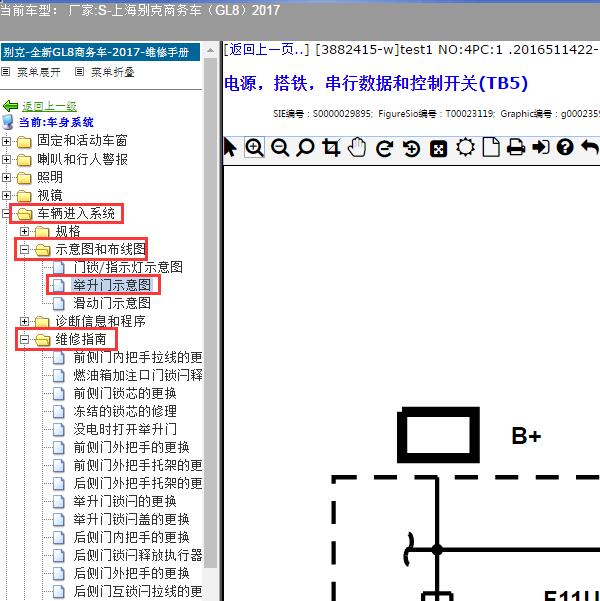Expand the 规格 subfolder
This screenshot has width=600, height=601.
click(x=24, y=232)
